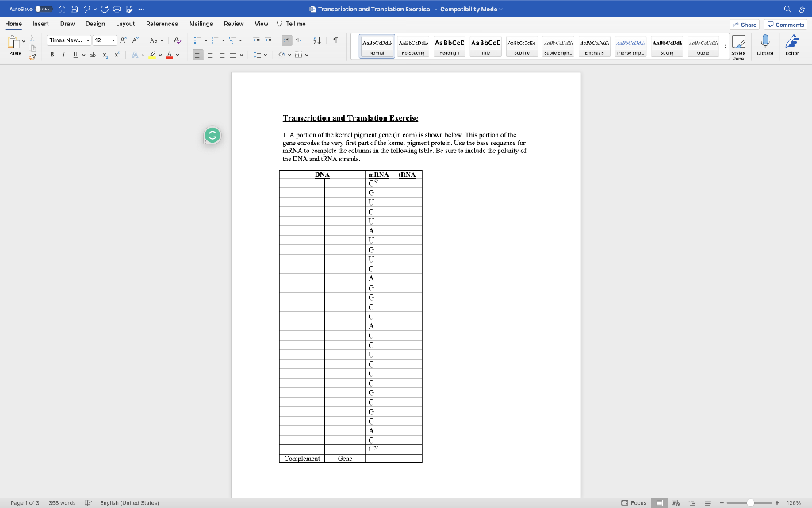
Task: Open the Change Case Aa dropdown
Action: tap(156, 40)
